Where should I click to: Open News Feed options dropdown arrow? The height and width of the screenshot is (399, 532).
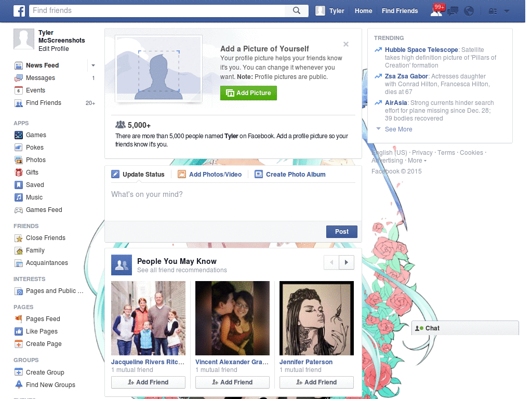(x=93, y=65)
